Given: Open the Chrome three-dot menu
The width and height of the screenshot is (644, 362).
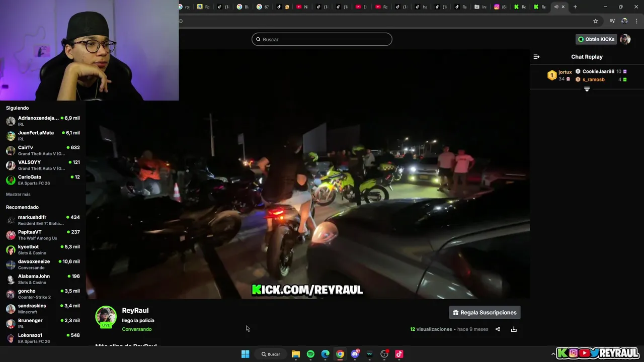Looking at the screenshot, I should pyautogui.click(x=637, y=21).
